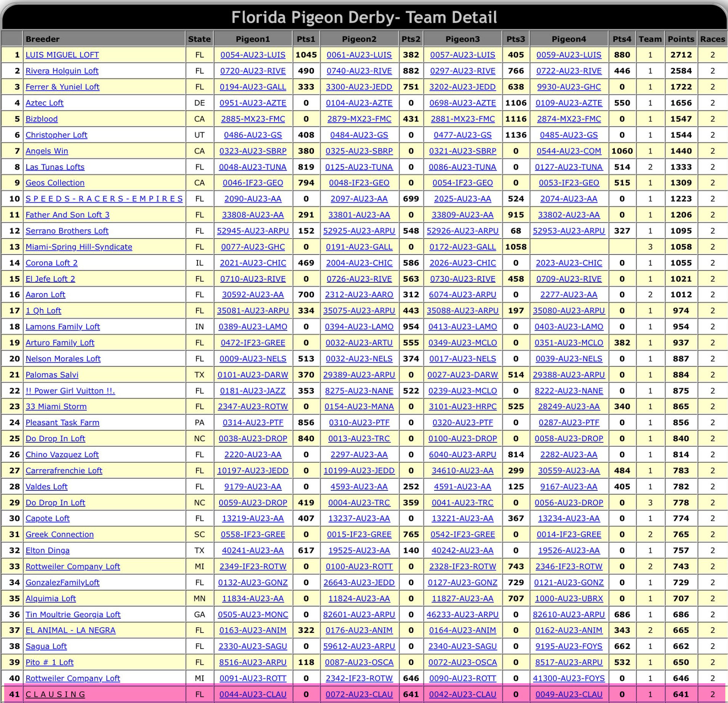
Task: Click pigeon link 0109-AU23-AZTE
Action: click(569, 103)
